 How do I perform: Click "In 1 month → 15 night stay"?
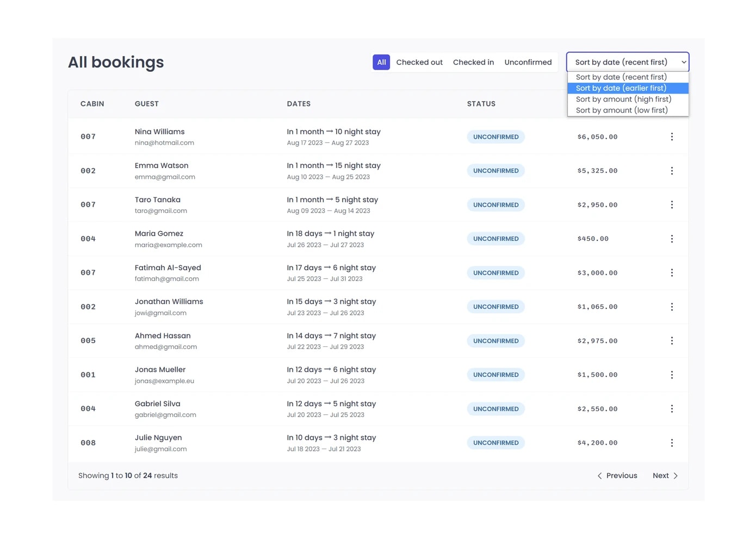click(x=334, y=165)
